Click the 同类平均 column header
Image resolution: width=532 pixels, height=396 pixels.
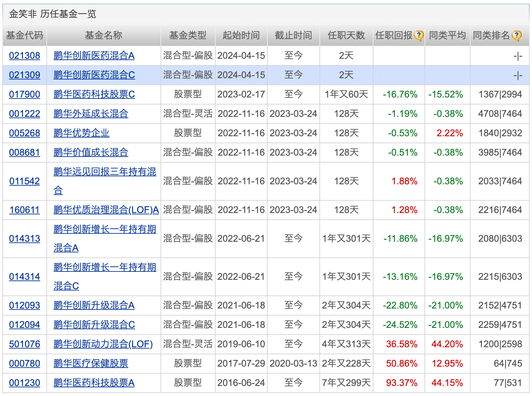(x=448, y=35)
